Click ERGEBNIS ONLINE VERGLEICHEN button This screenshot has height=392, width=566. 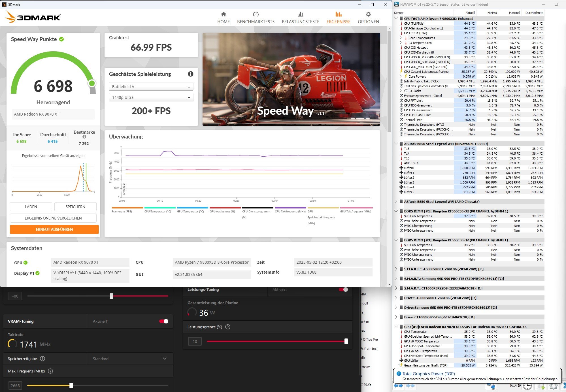click(x=53, y=218)
